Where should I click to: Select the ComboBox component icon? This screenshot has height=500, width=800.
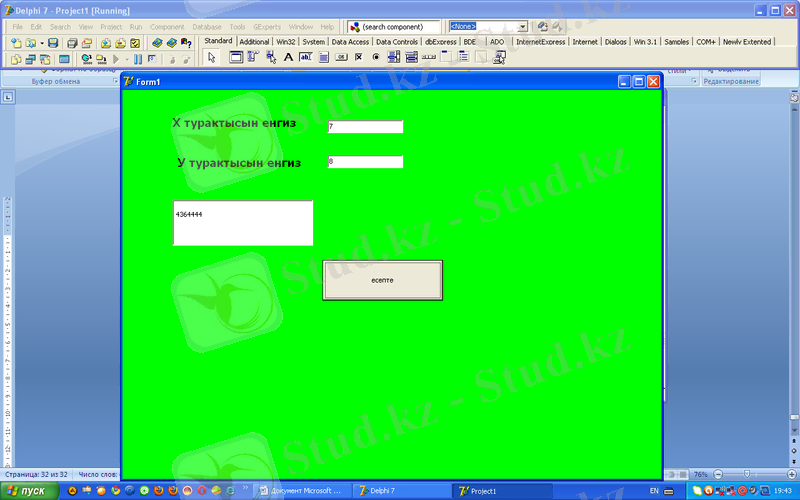pyautogui.click(x=411, y=57)
